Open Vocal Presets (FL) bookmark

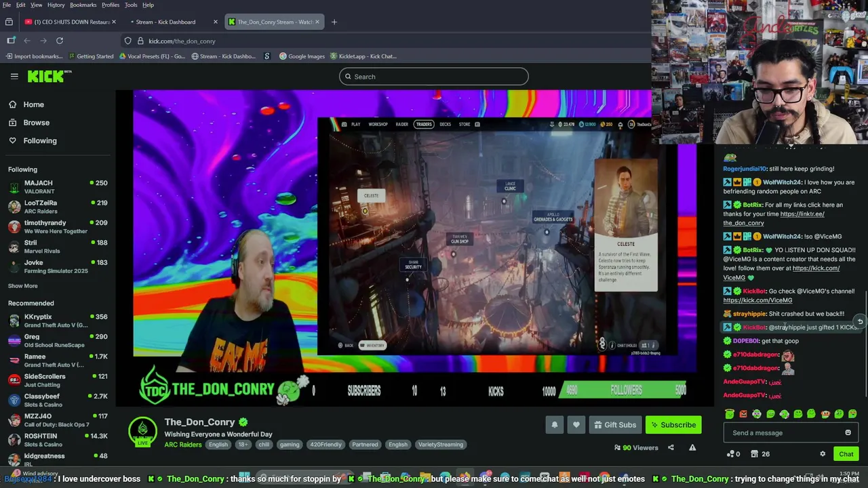[152, 56]
